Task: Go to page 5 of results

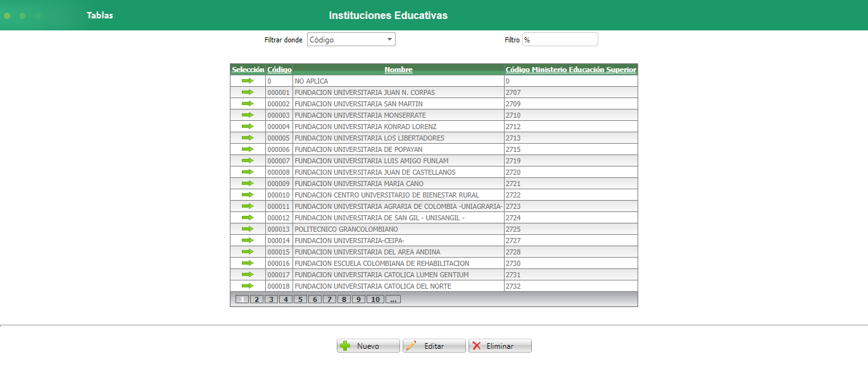Action: (x=300, y=299)
